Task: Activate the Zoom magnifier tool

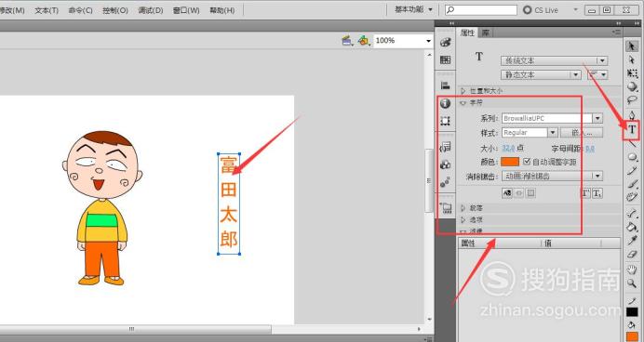Action: [x=632, y=283]
